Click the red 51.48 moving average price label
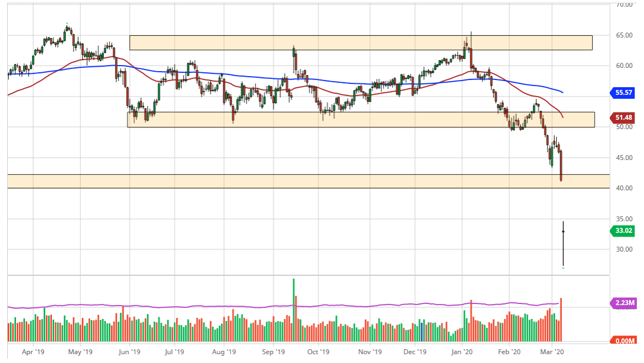644x363 pixels. pyautogui.click(x=622, y=118)
